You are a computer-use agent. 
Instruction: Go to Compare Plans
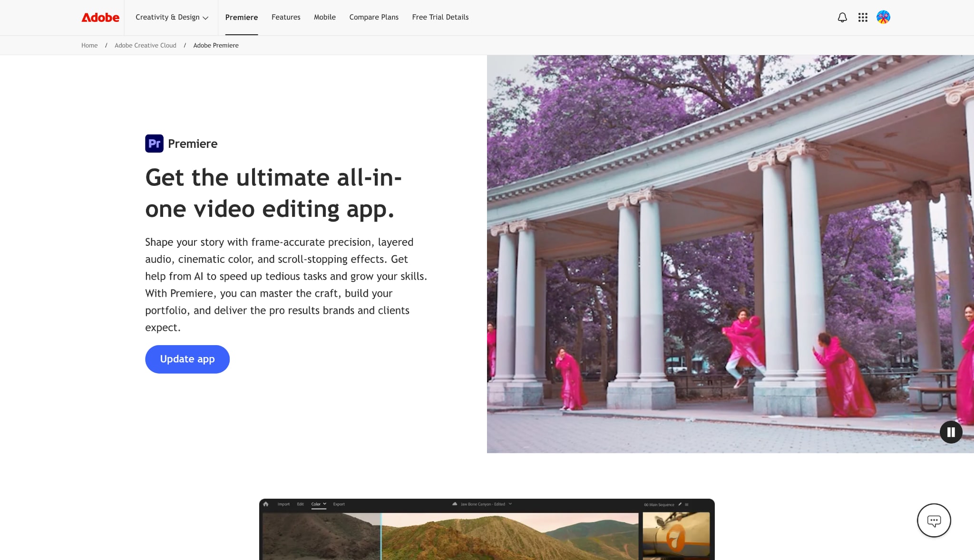374,18
